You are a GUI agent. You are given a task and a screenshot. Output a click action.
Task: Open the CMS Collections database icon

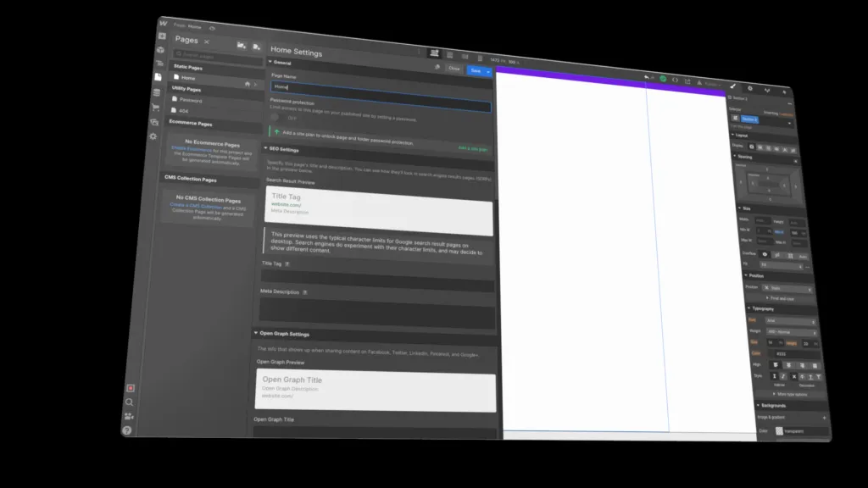pyautogui.click(x=157, y=91)
